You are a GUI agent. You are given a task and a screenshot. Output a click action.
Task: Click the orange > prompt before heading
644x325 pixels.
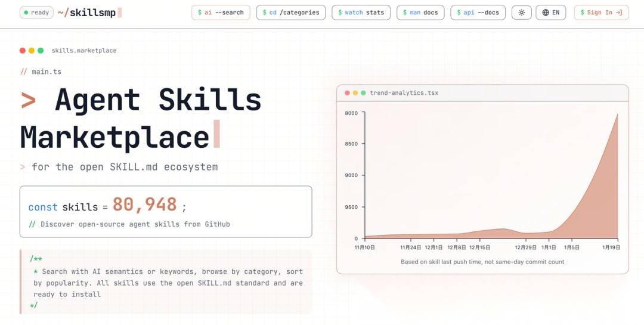(29, 100)
